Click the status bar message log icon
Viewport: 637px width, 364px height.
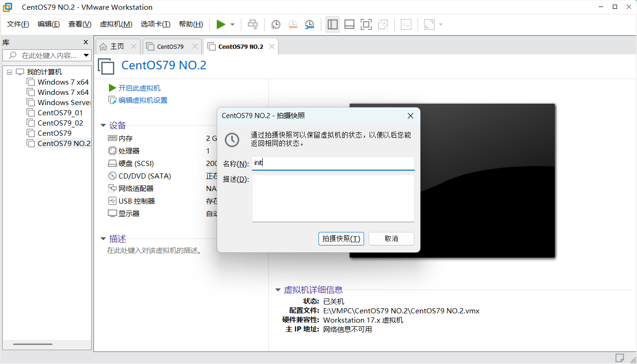click(620, 357)
